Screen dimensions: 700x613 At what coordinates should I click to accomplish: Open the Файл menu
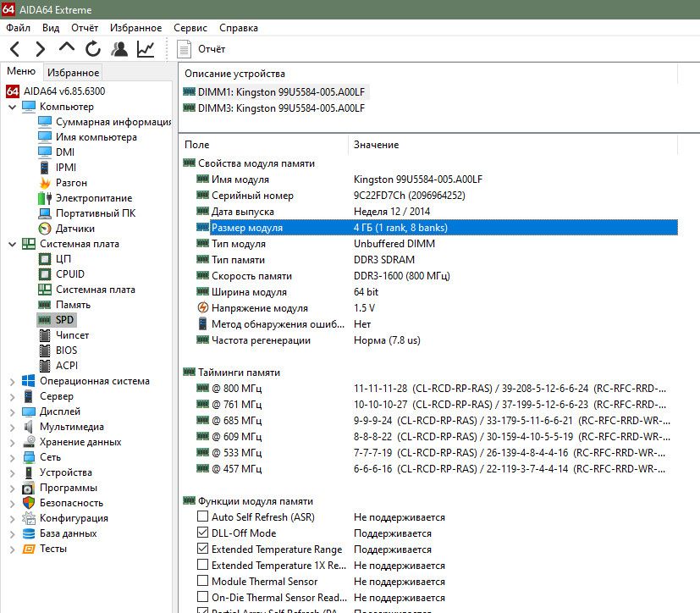tap(19, 28)
